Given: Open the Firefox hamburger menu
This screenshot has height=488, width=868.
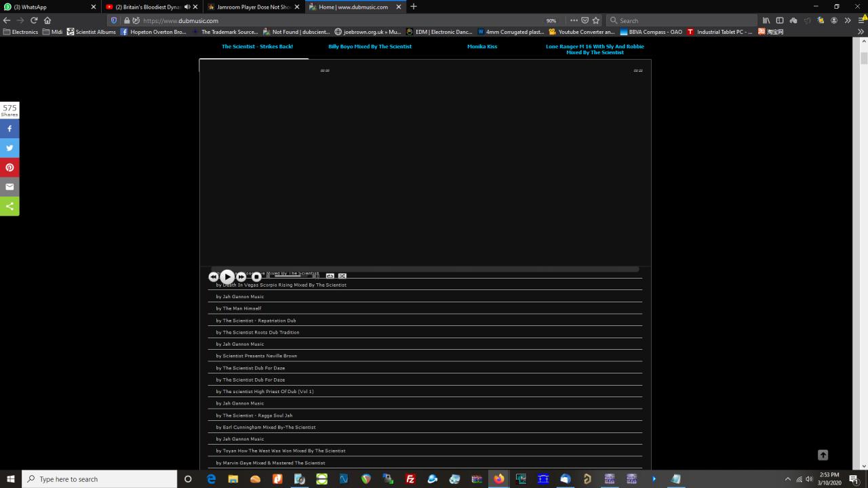Looking at the screenshot, I should (x=861, y=20).
